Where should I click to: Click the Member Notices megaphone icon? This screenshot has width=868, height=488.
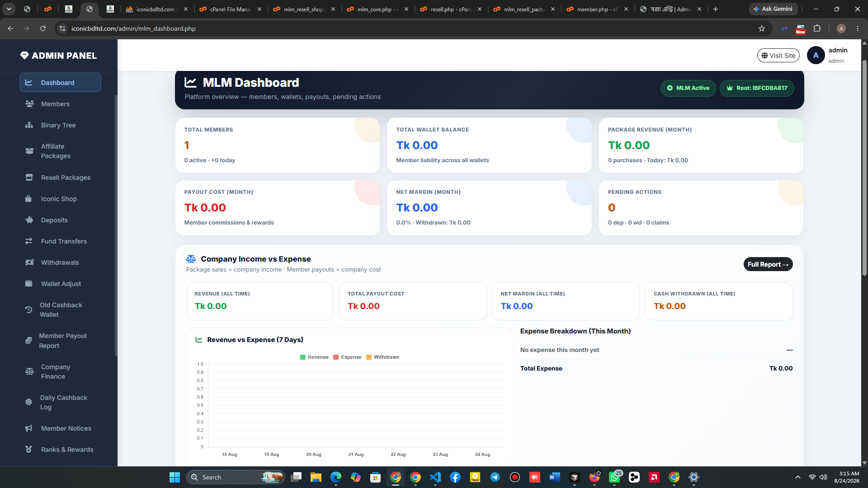click(x=29, y=428)
